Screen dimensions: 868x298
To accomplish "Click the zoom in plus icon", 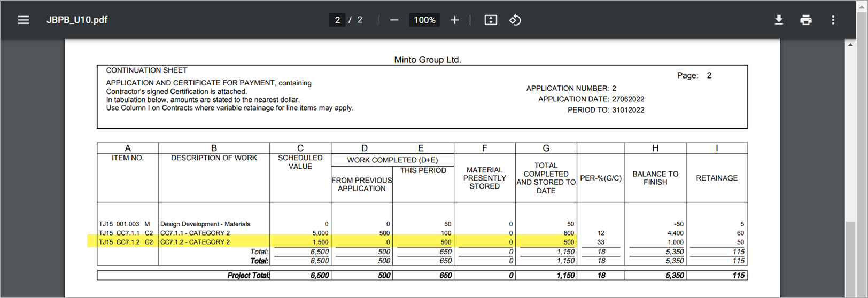I will click(454, 20).
